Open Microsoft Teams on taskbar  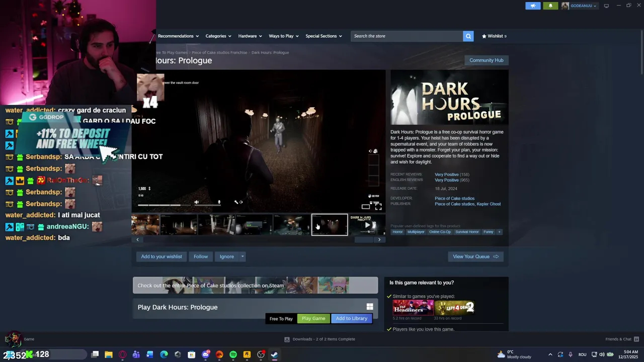click(x=136, y=354)
